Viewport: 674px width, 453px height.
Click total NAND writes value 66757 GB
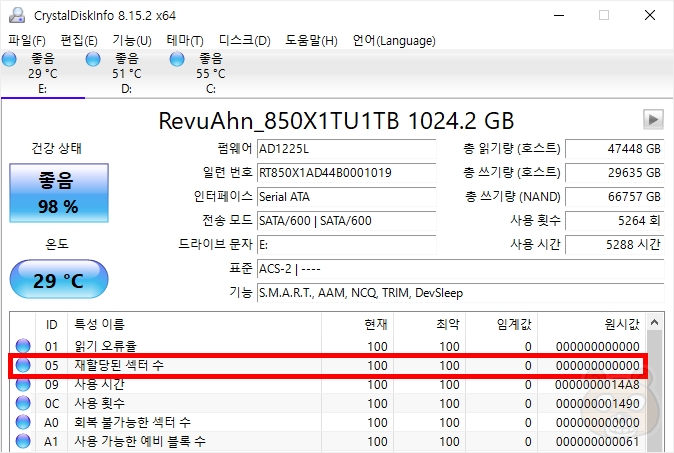(x=615, y=197)
